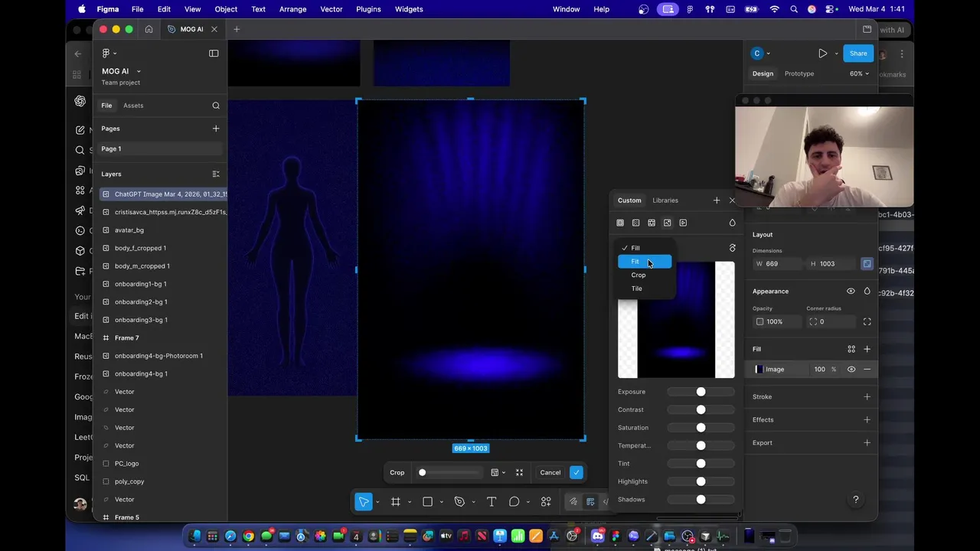Image resolution: width=980 pixels, height=551 pixels.
Task: Toggle visibility of the Image fill
Action: pos(851,370)
